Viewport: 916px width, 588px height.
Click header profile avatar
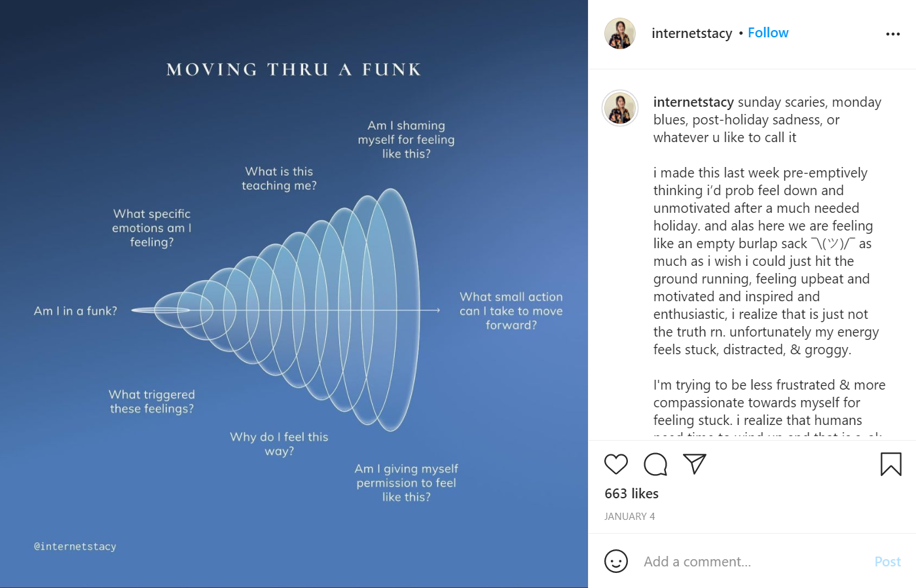619,33
